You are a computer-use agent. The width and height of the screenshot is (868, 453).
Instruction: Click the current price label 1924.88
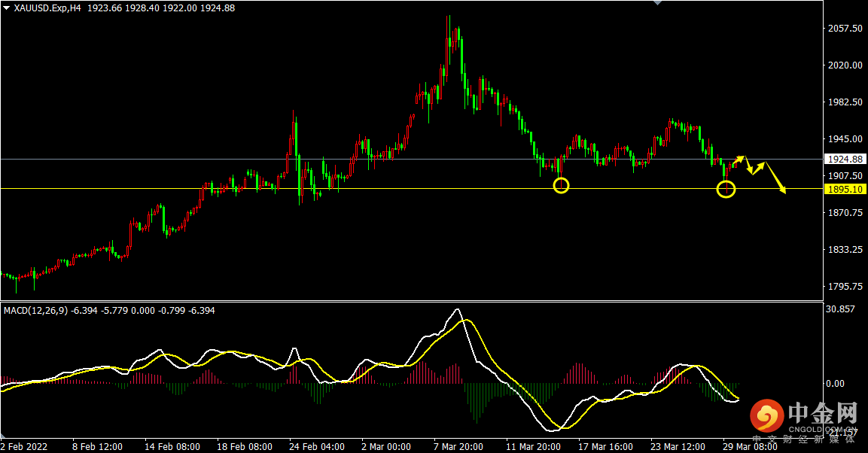(845, 160)
